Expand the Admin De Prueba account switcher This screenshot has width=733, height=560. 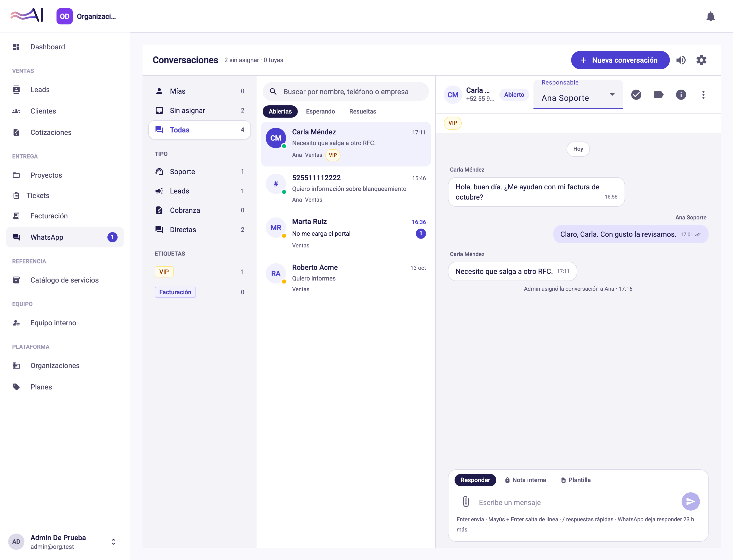coord(65,542)
